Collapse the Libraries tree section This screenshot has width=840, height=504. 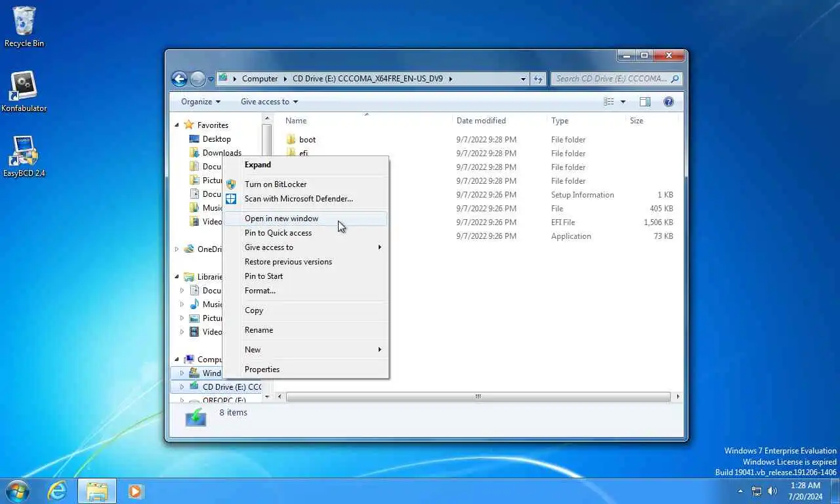(177, 277)
